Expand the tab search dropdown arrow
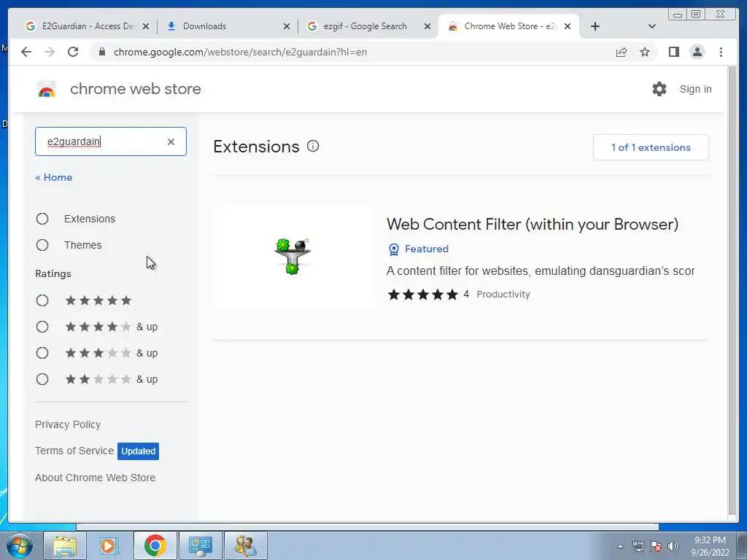This screenshot has width=747, height=560. (651, 26)
